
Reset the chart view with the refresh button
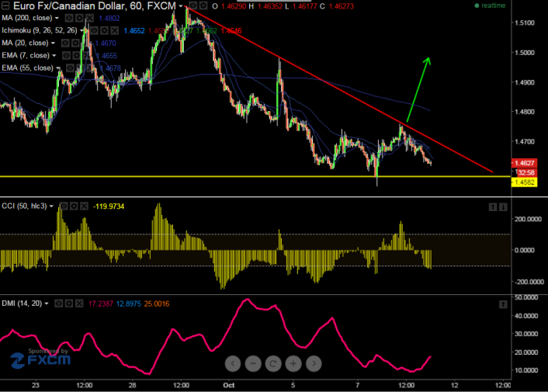tap(273, 364)
